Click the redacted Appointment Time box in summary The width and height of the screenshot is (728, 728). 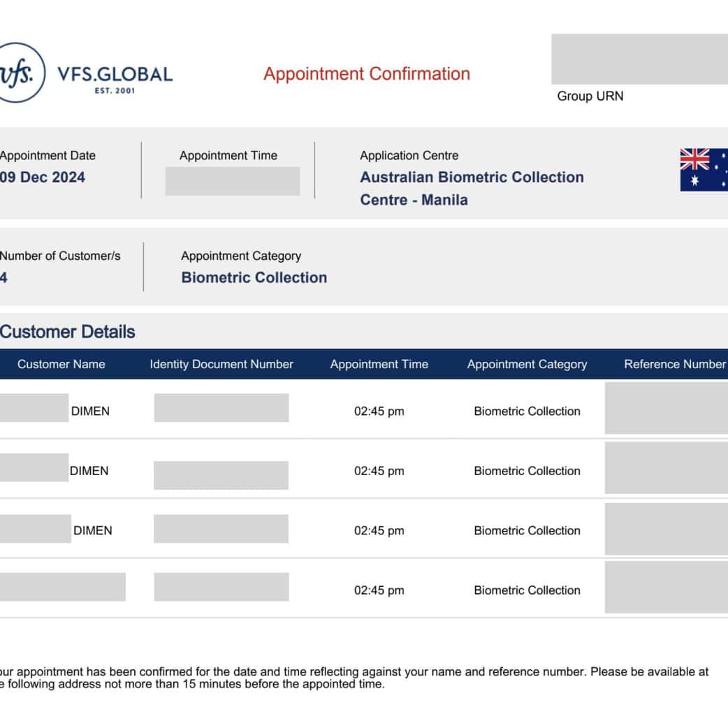point(233,181)
